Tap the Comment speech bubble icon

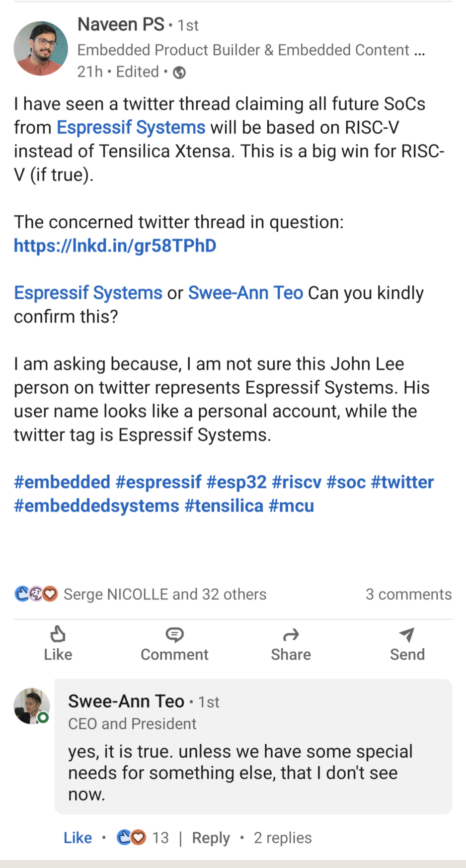[x=174, y=635]
